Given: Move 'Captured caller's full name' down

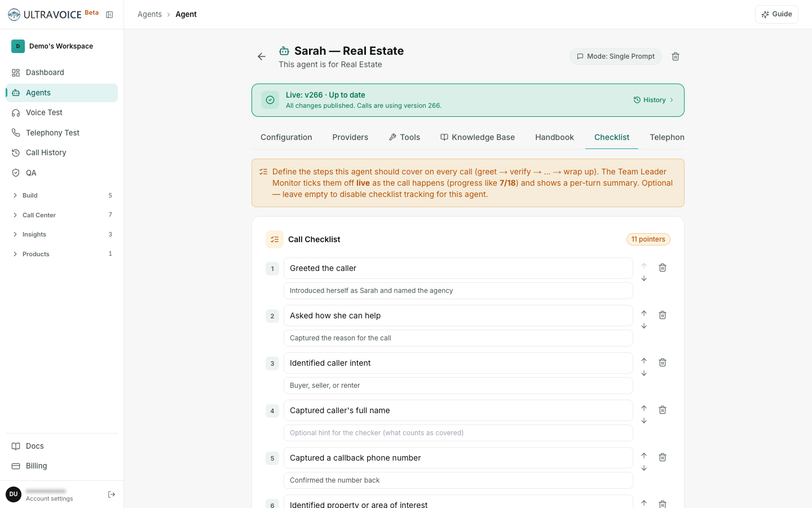Looking at the screenshot, I should coord(644,421).
